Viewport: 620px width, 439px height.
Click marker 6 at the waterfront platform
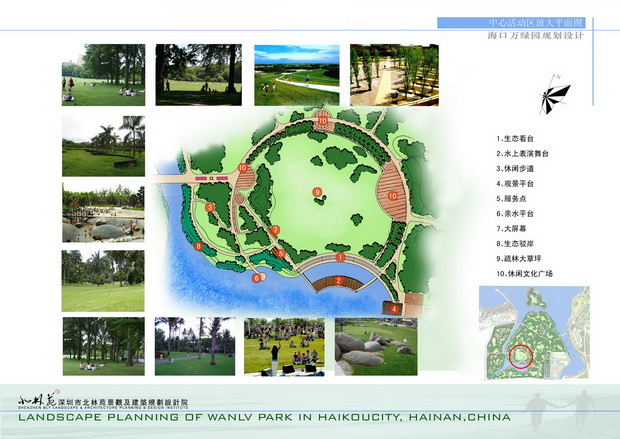pos(257,278)
